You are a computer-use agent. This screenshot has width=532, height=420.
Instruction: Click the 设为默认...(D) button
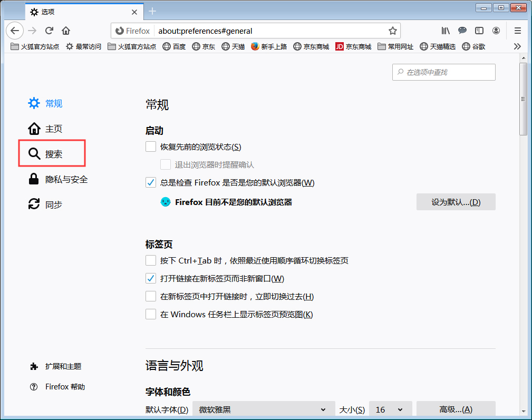pos(456,202)
